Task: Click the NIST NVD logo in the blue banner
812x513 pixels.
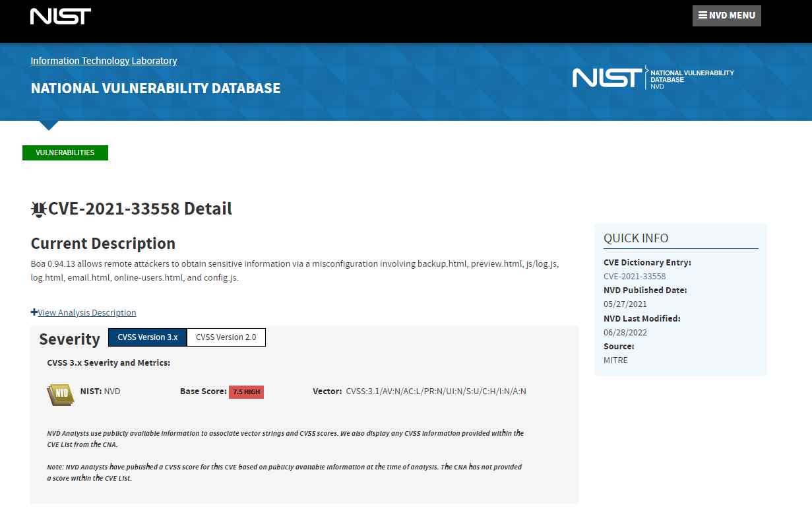Action: pos(652,78)
